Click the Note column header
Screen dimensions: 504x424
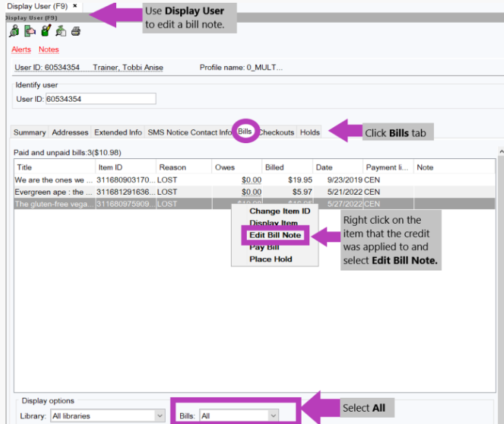tap(454, 167)
